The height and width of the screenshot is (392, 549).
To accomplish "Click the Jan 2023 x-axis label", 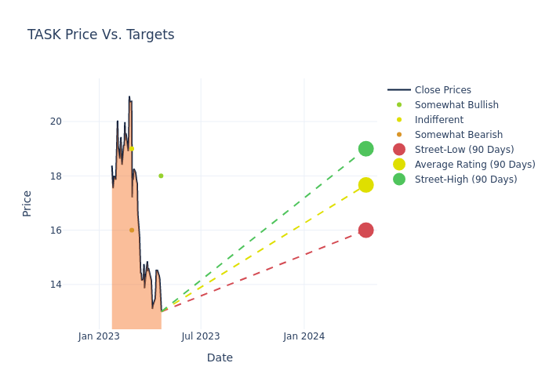I will tap(99, 336).
